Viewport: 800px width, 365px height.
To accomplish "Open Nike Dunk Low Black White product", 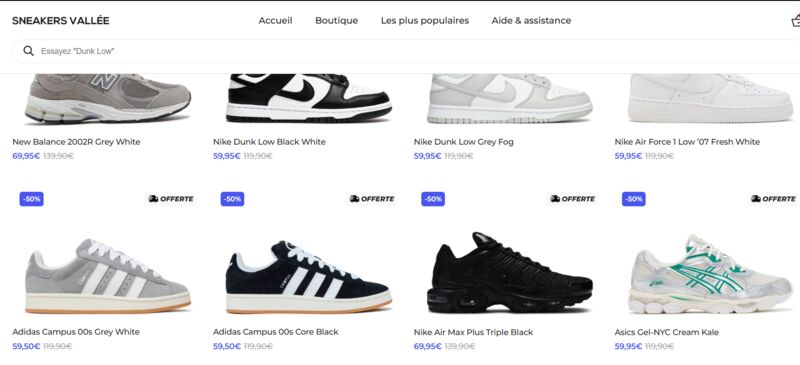I will click(x=269, y=142).
